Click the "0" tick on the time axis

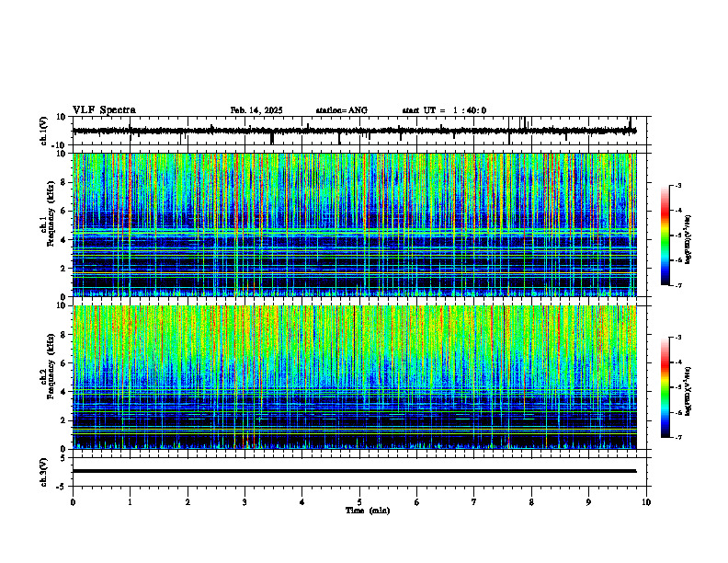pyautogui.click(x=73, y=502)
